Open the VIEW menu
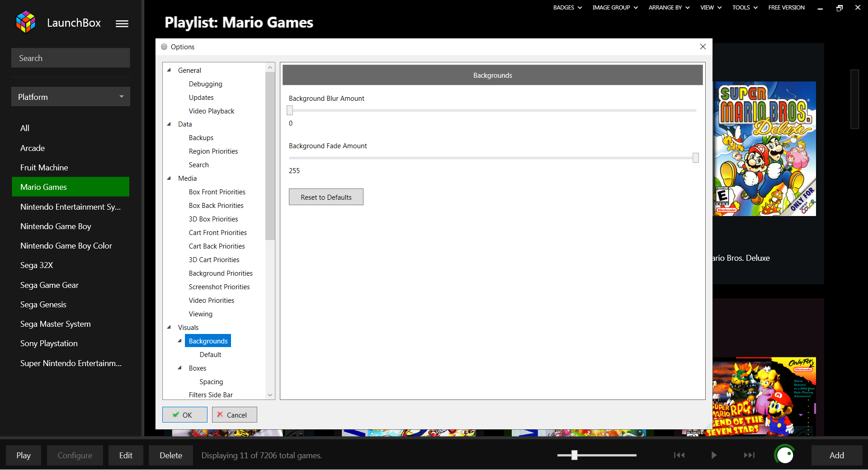Image resolution: width=868 pixels, height=470 pixels. [711, 7]
